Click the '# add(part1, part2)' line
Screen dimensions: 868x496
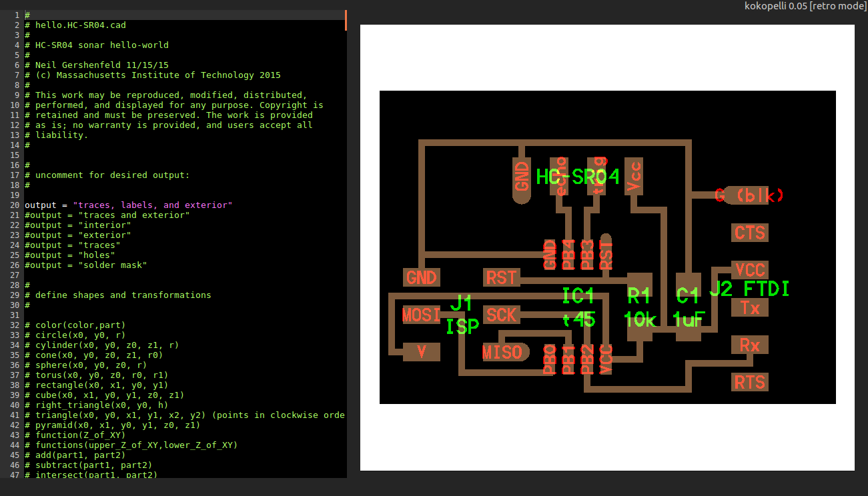point(75,455)
